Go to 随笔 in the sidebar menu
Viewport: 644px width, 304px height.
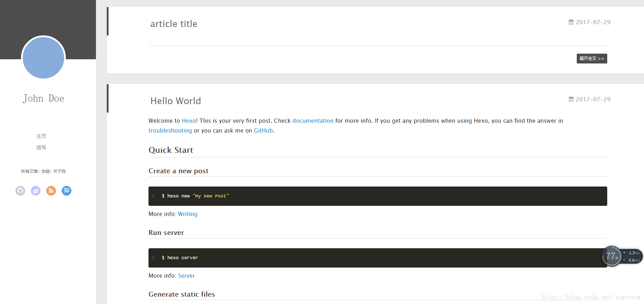click(41, 147)
